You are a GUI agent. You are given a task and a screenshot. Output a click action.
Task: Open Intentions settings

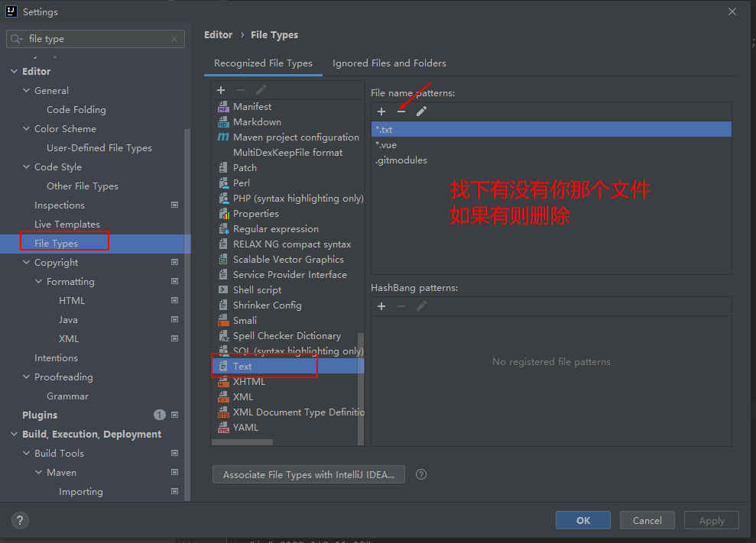point(56,358)
